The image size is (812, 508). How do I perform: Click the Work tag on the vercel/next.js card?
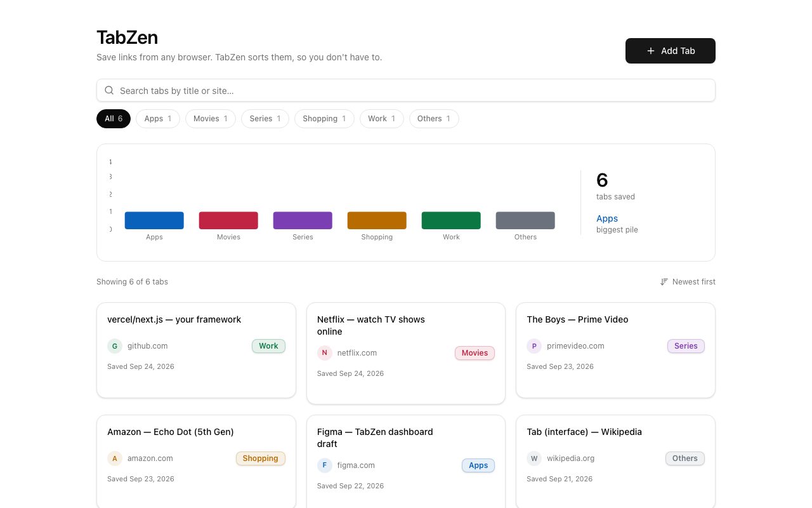268,346
